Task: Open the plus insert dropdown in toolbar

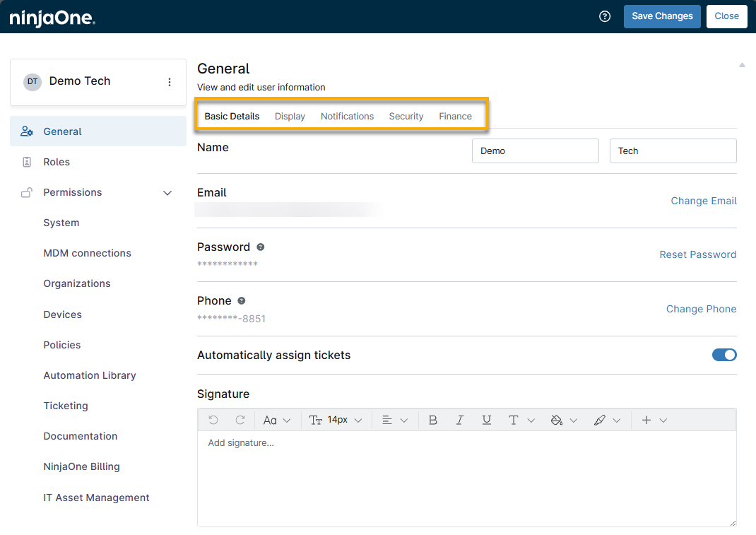Action: (653, 420)
